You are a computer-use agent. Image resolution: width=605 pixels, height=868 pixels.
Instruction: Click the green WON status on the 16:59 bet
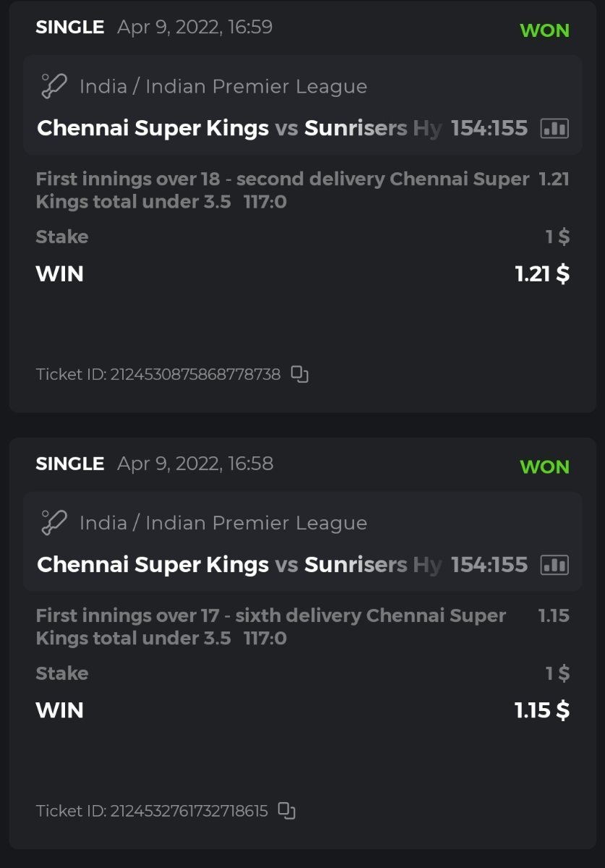click(x=544, y=30)
